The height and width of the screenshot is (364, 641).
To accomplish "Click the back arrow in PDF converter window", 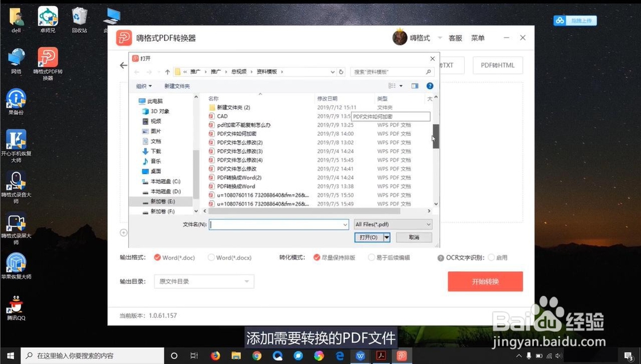I will (x=124, y=65).
